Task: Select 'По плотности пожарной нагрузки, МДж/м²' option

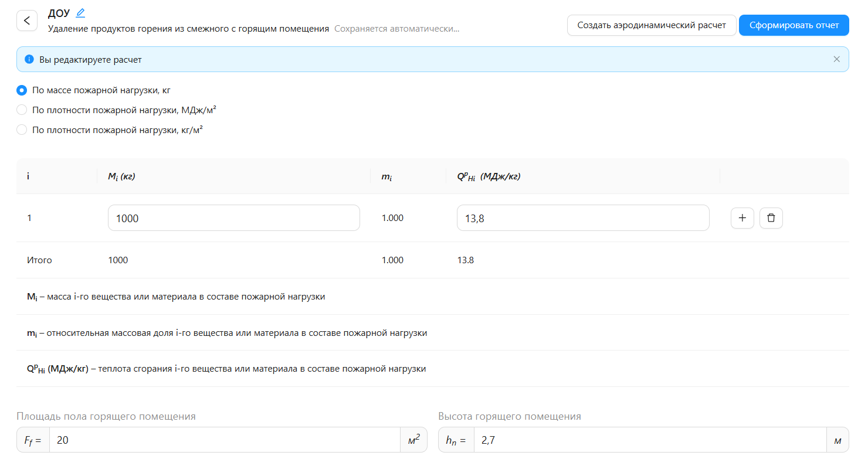Action: point(22,110)
